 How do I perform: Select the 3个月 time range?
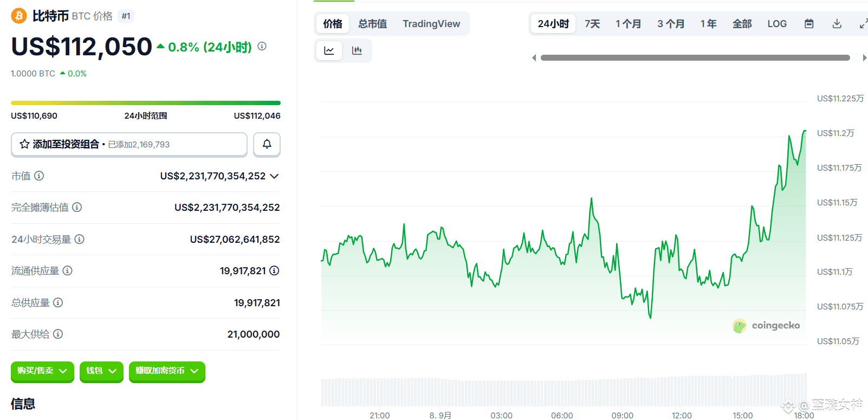tap(671, 24)
